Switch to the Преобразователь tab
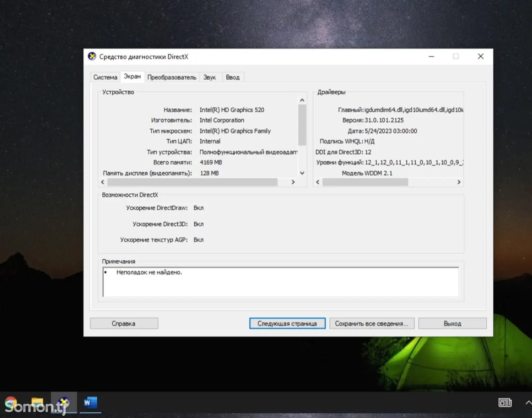The image size is (532, 418). click(x=172, y=77)
